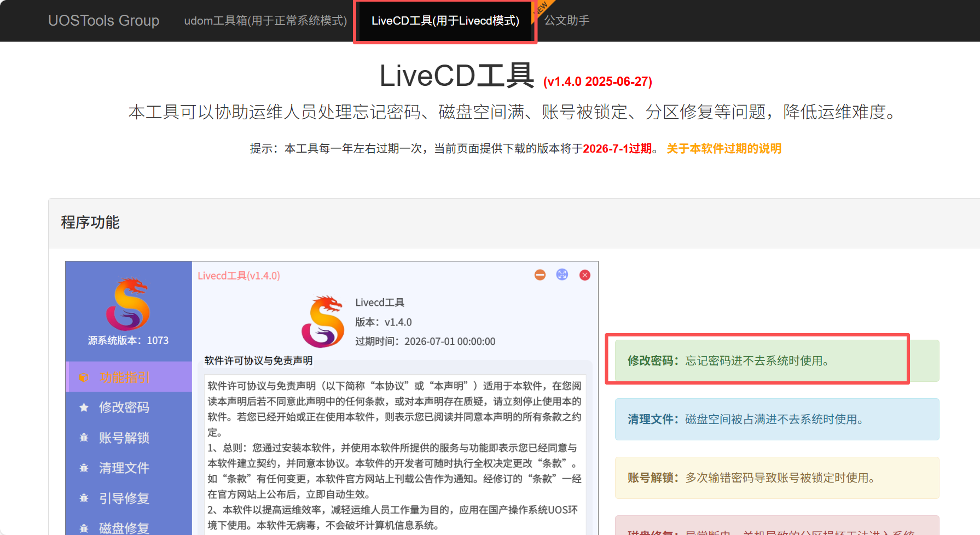Click the blue fullscreen icon in Livecd window
Image resolution: width=980 pixels, height=535 pixels.
(562, 275)
